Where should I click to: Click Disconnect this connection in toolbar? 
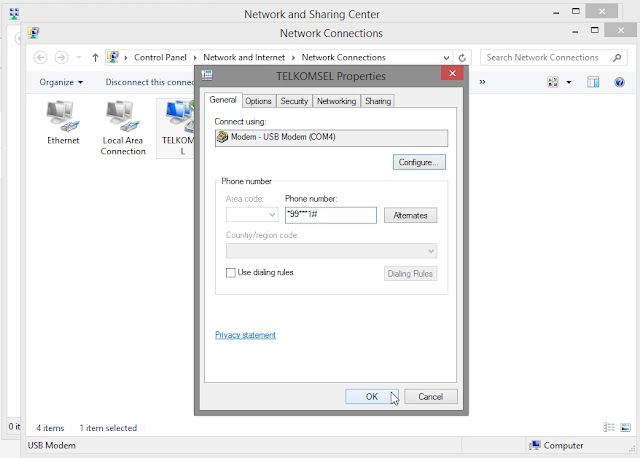click(150, 82)
